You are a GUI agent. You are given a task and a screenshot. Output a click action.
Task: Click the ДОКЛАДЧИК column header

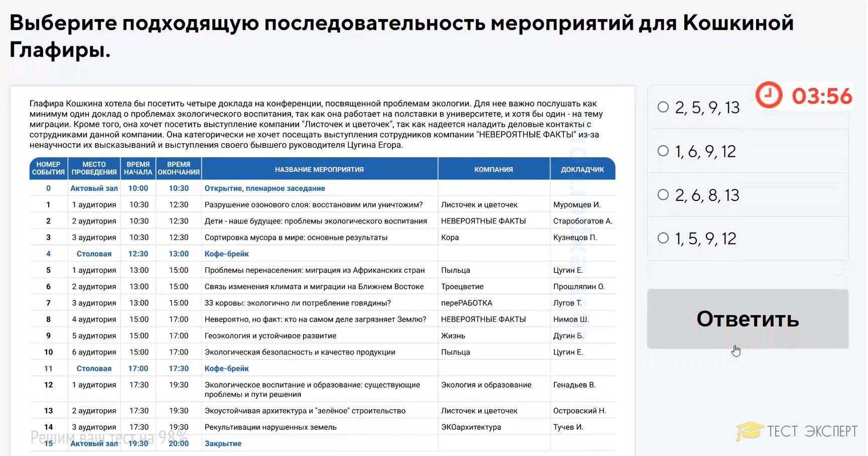pos(582,169)
